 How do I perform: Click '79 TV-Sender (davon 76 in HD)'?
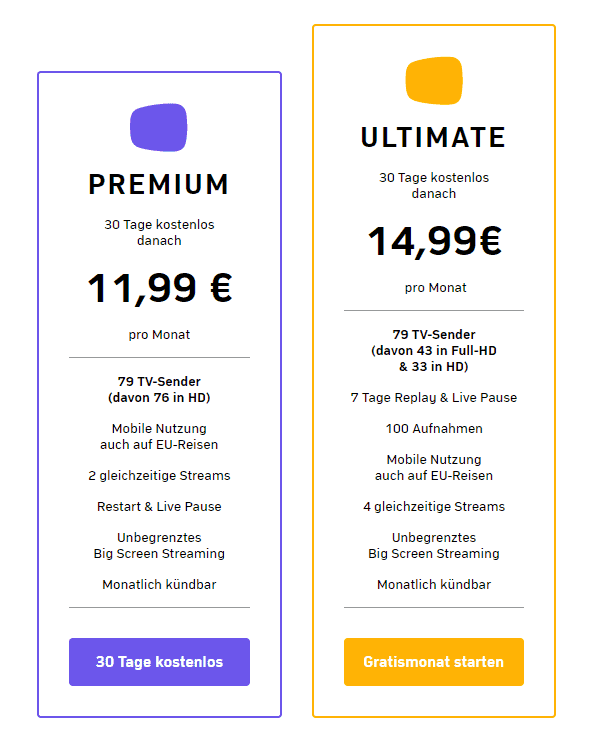click(159, 390)
